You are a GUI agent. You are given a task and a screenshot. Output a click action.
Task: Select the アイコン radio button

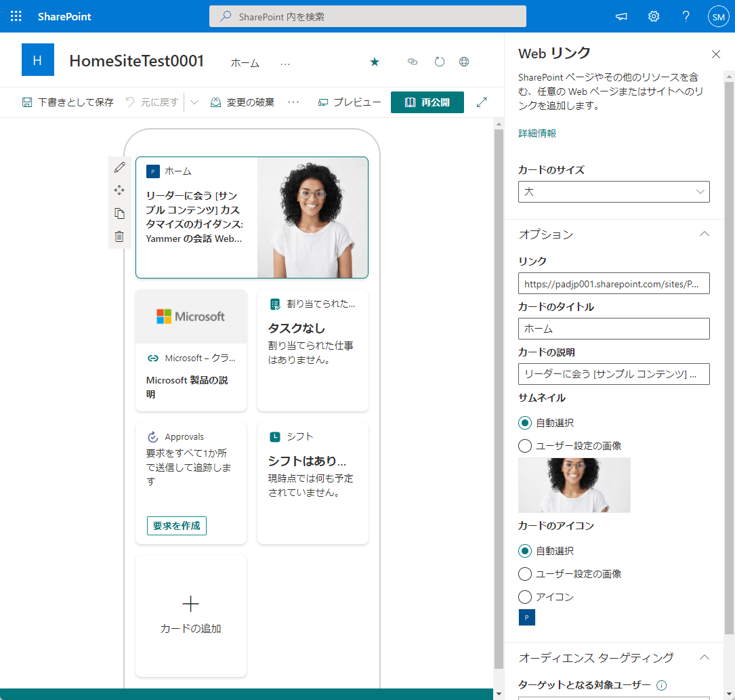(525, 597)
